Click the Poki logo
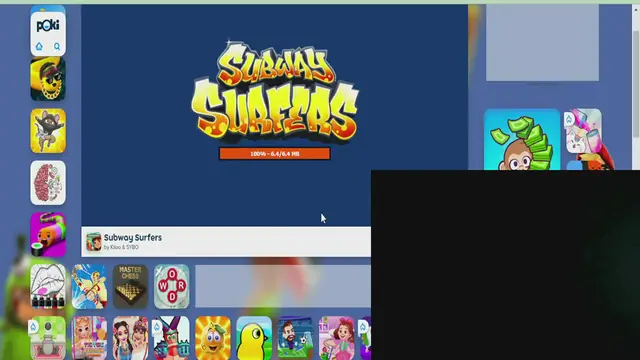This screenshot has height=360, width=640. (48, 26)
